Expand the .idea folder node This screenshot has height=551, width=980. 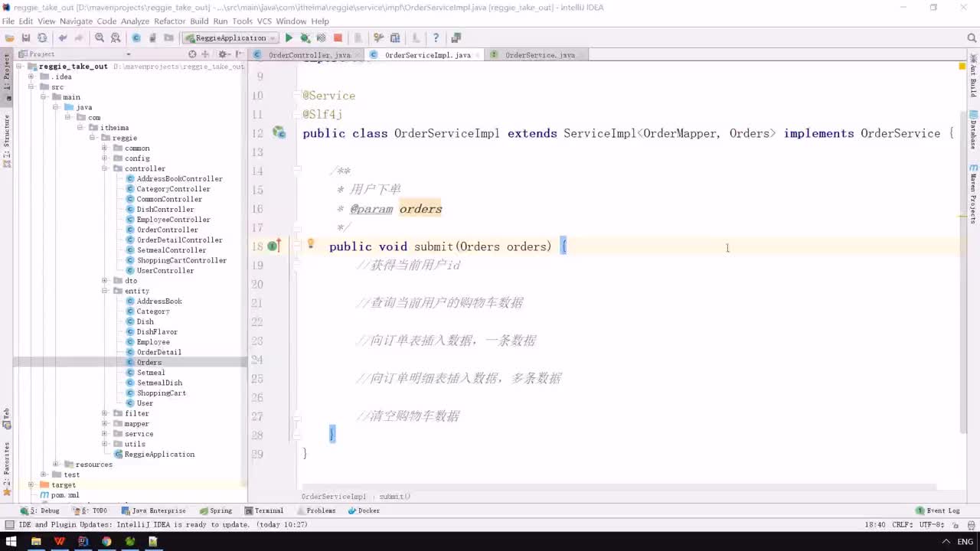tap(31, 77)
